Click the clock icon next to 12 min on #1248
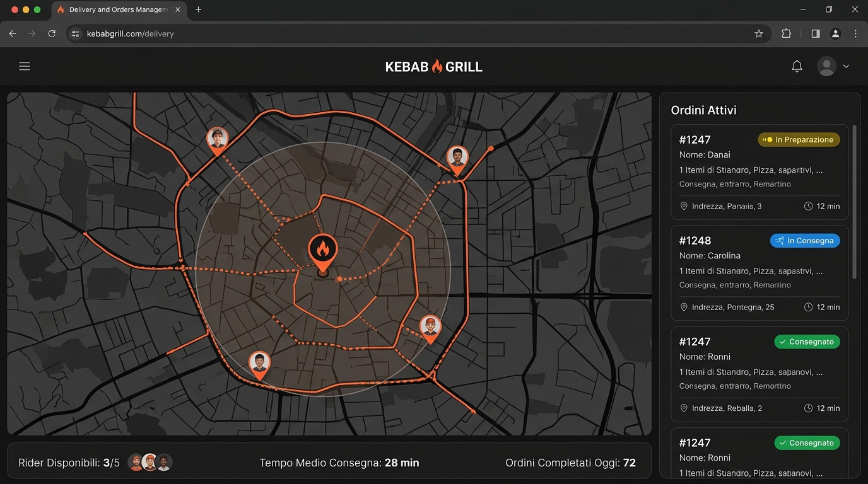868x484 pixels. [808, 307]
